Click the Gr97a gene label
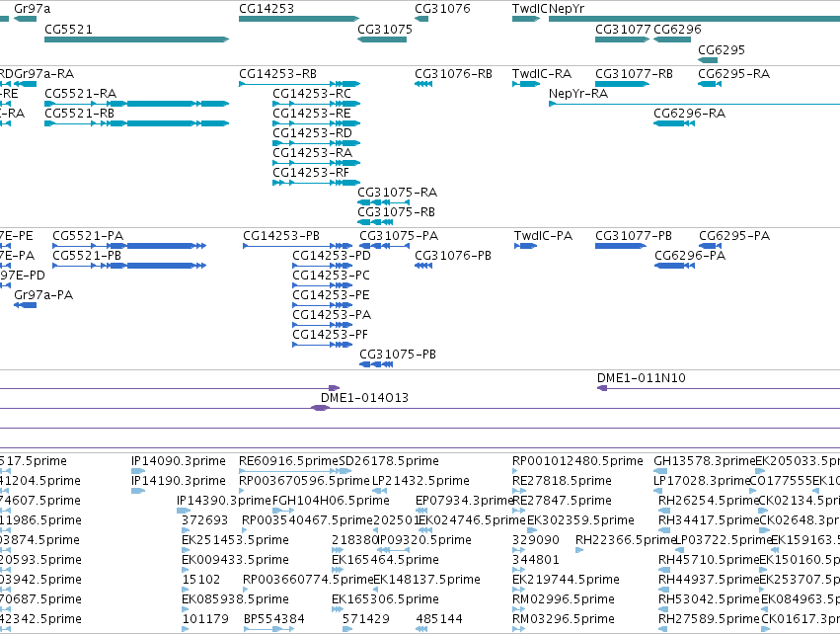This screenshot has width=840, height=634. pyautogui.click(x=33, y=9)
